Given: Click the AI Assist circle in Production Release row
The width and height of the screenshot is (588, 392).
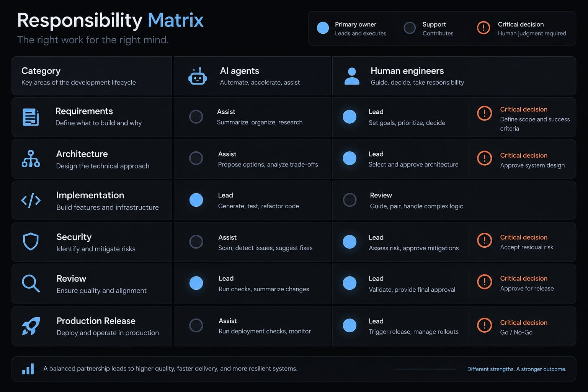Looking at the screenshot, I should 196,325.
